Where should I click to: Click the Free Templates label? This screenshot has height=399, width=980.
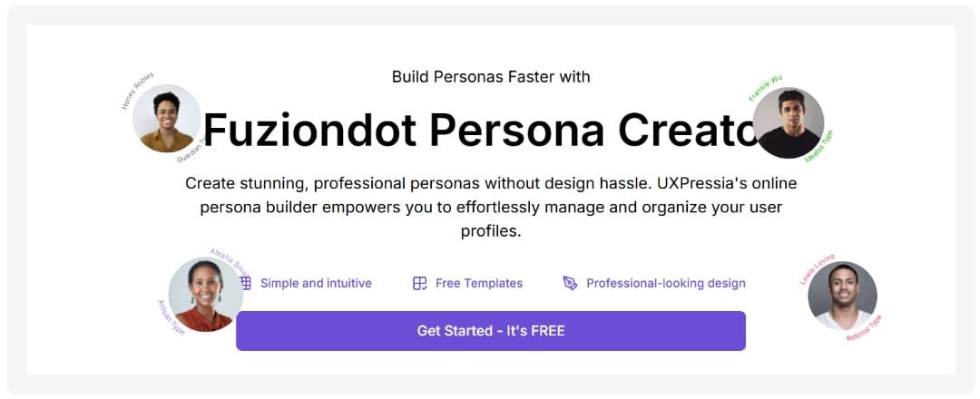click(479, 284)
